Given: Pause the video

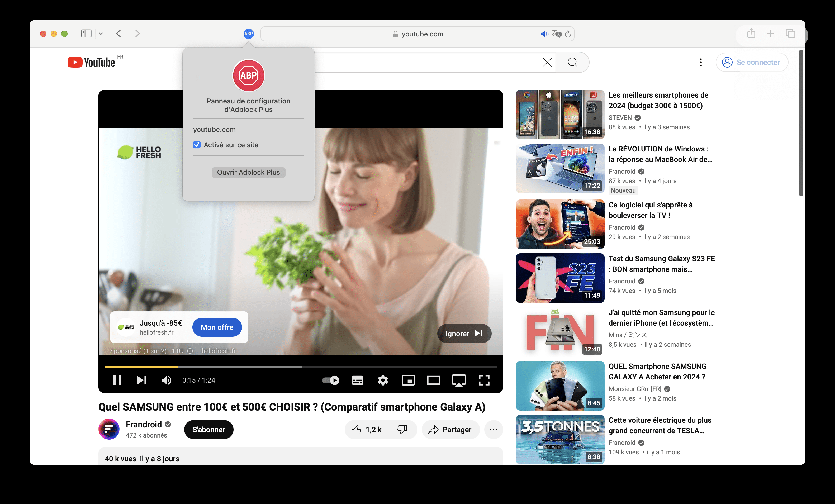Looking at the screenshot, I should point(117,380).
